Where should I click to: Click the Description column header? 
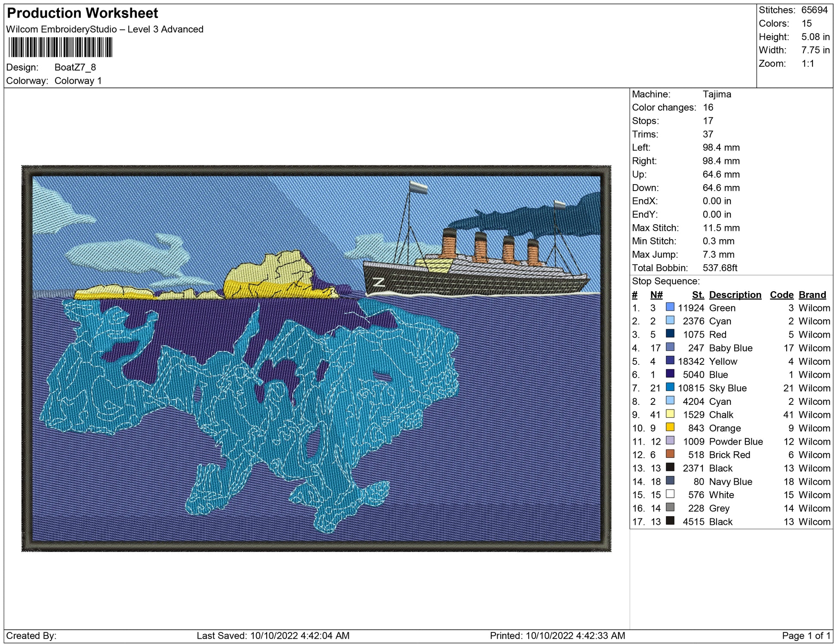(735, 295)
